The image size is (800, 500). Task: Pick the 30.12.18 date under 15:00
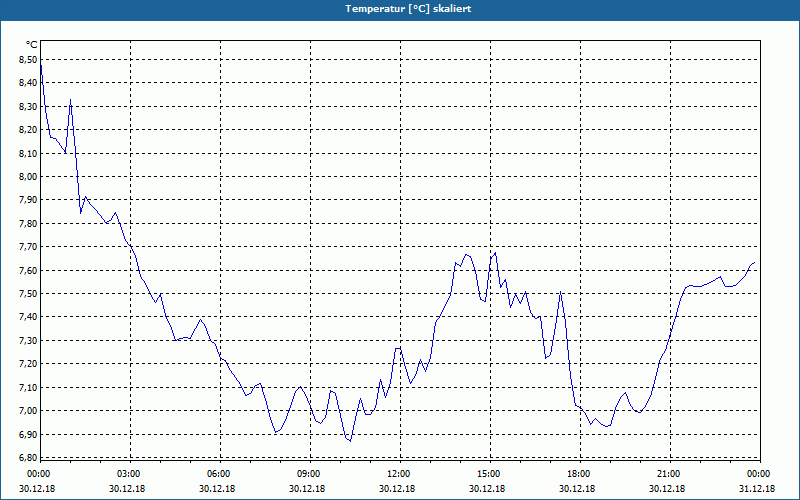pos(487,488)
